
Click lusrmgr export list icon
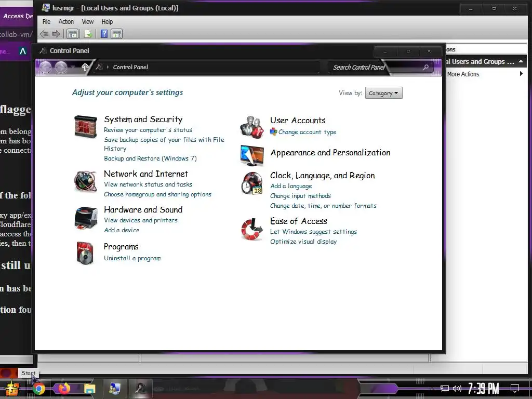(88, 34)
